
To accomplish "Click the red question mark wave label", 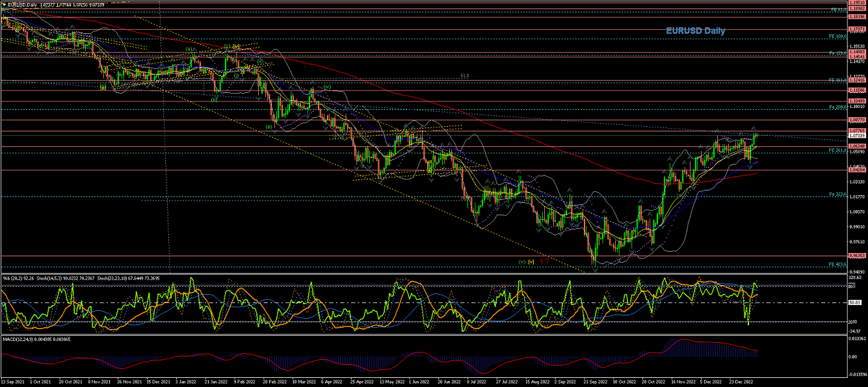I will click(x=548, y=261).
